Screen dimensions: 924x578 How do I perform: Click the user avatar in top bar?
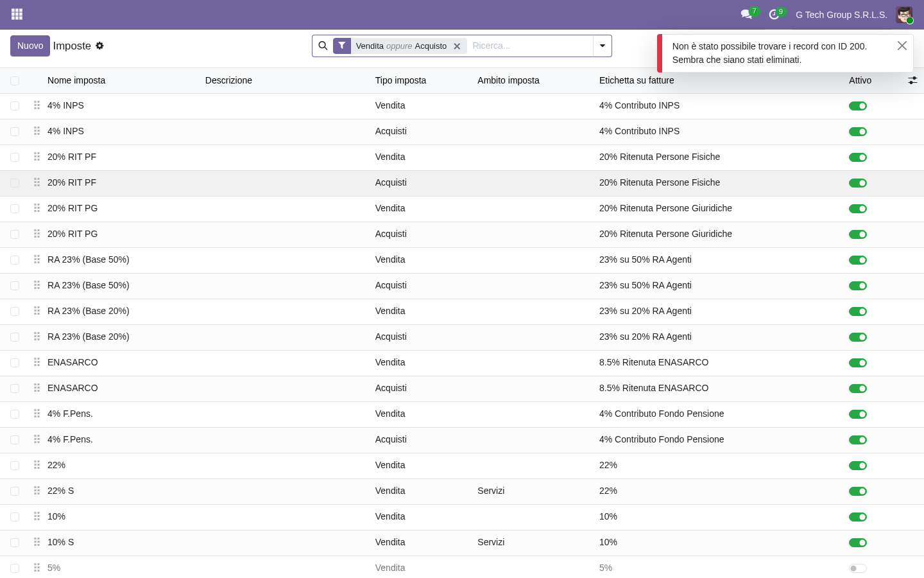coord(904,15)
